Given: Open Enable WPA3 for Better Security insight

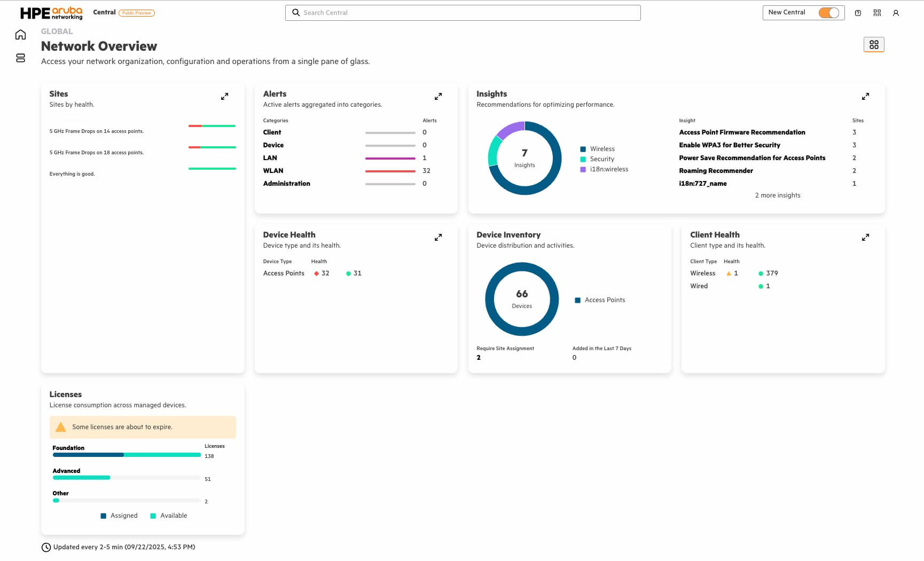Looking at the screenshot, I should pyautogui.click(x=729, y=145).
